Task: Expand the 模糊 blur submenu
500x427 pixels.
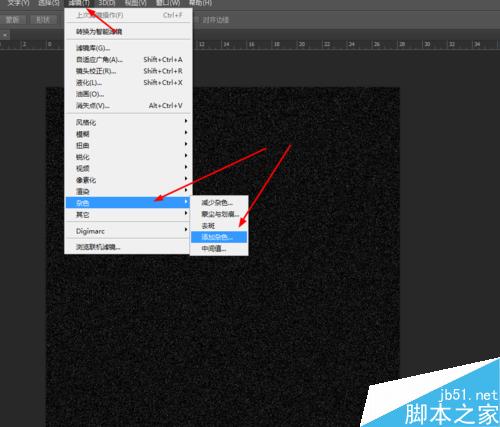Action: (128, 134)
